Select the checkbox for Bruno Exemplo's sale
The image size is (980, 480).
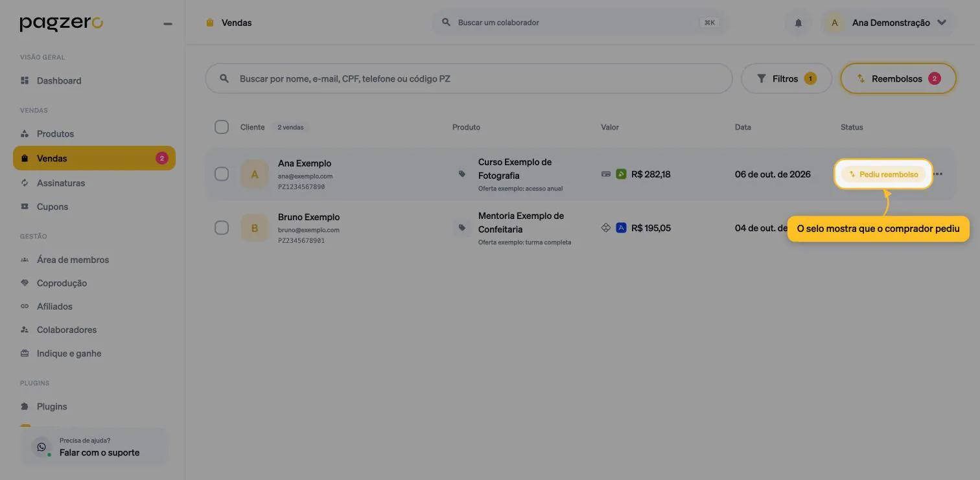pos(222,228)
